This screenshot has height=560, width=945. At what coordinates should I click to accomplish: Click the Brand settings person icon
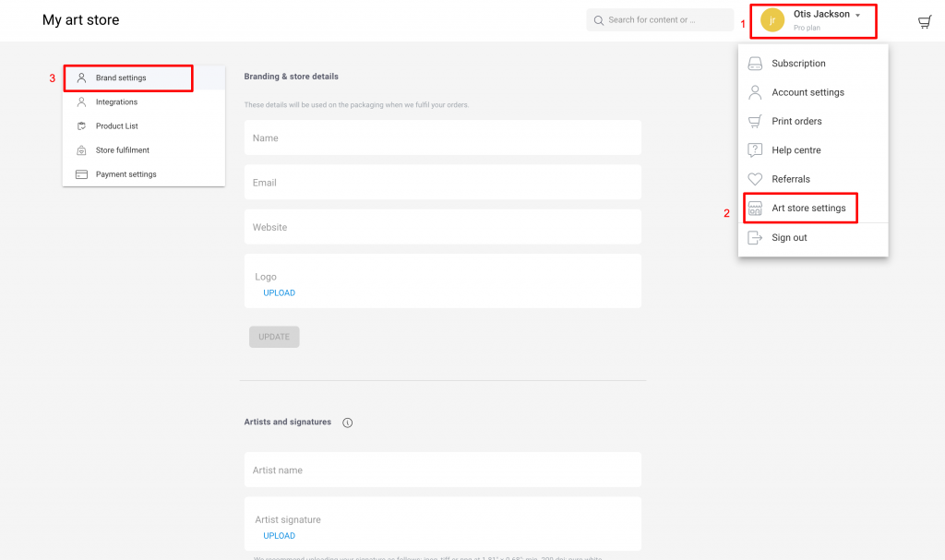click(81, 77)
